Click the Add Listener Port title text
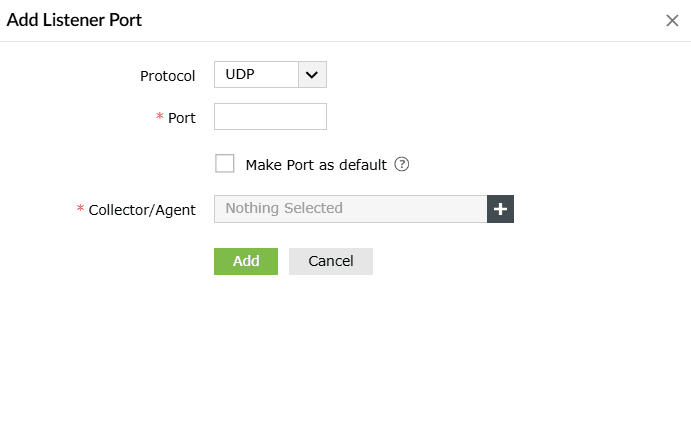Image resolution: width=691 pixels, height=432 pixels. (74, 19)
